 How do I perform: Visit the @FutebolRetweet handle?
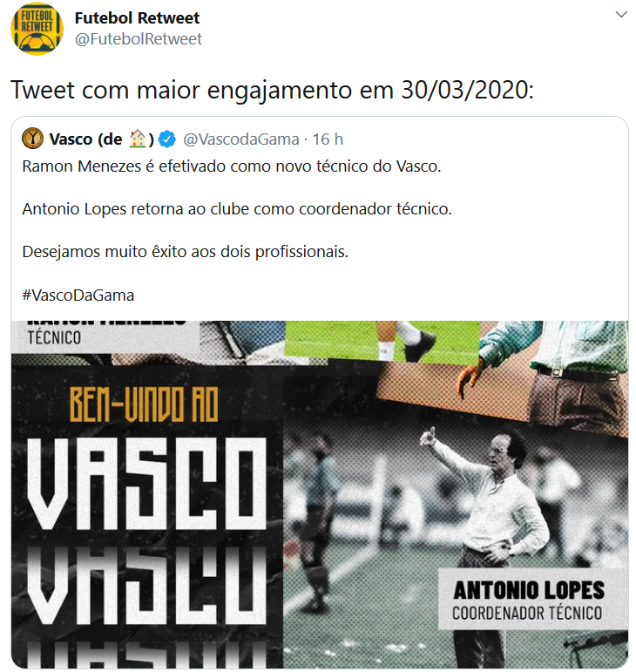tap(139, 39)
